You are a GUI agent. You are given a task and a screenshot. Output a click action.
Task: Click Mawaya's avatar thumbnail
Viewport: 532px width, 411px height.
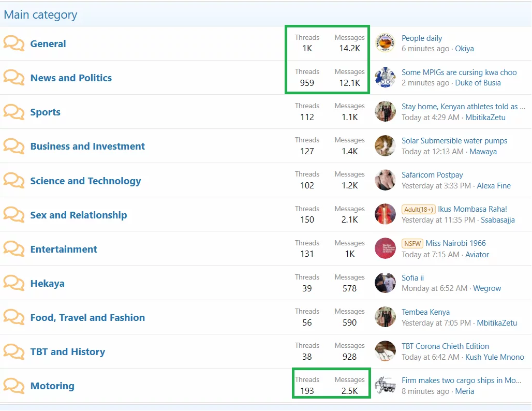[385, 145]
